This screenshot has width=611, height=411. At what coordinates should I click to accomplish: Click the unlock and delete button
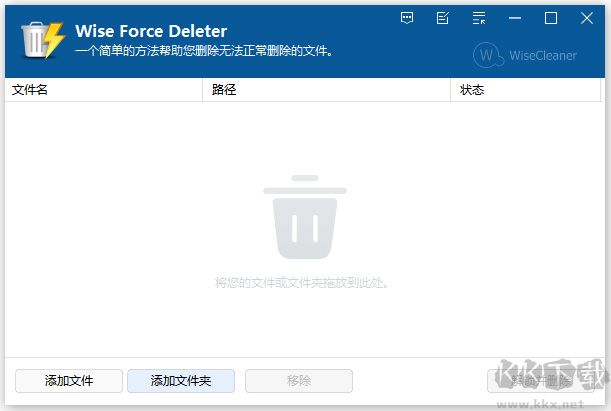pos(541,381)
